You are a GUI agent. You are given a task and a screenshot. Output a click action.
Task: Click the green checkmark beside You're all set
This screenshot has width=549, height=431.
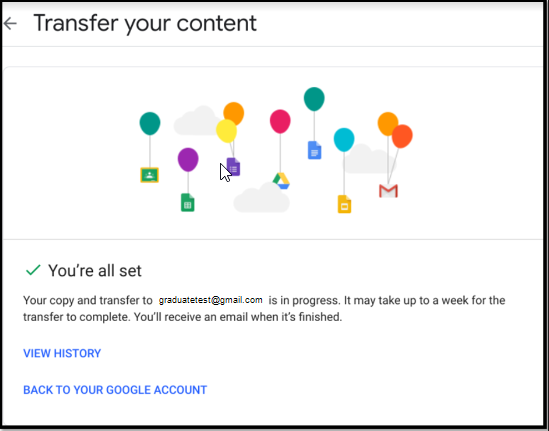[x=33, y=270]
